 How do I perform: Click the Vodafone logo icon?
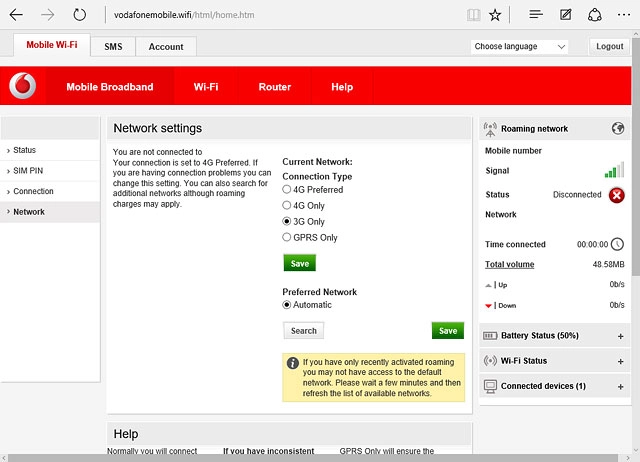22,87
